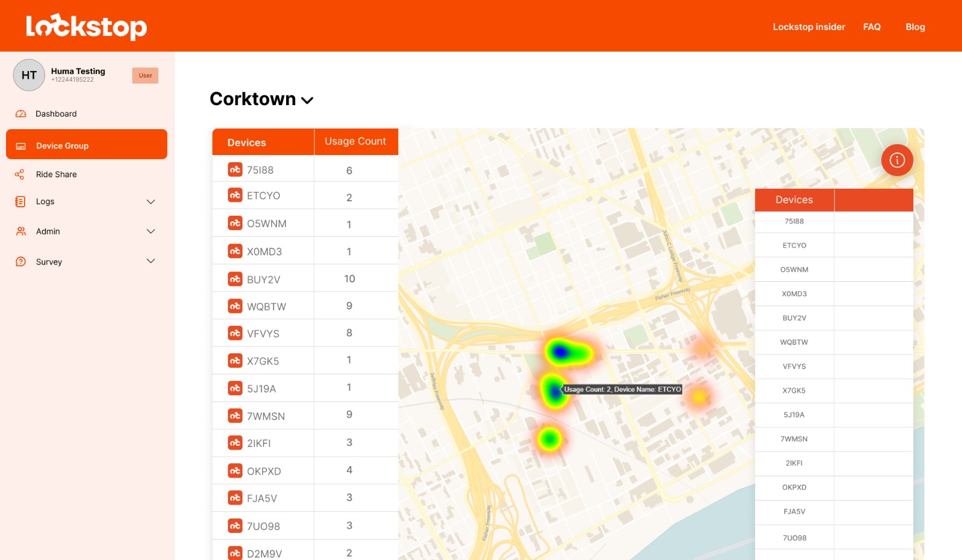
Task: Click the Admin people icon
Action: coord(20,231)
